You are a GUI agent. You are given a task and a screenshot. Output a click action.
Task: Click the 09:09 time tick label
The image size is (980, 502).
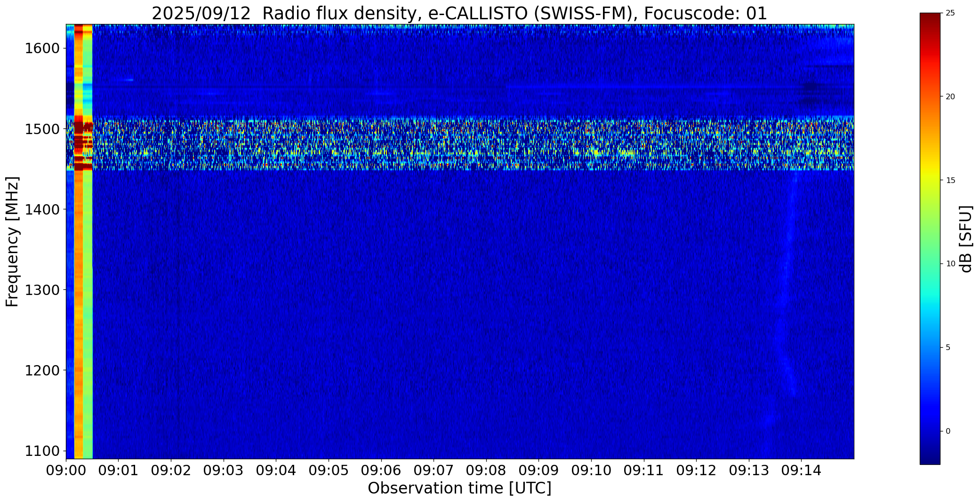point(538,470)
